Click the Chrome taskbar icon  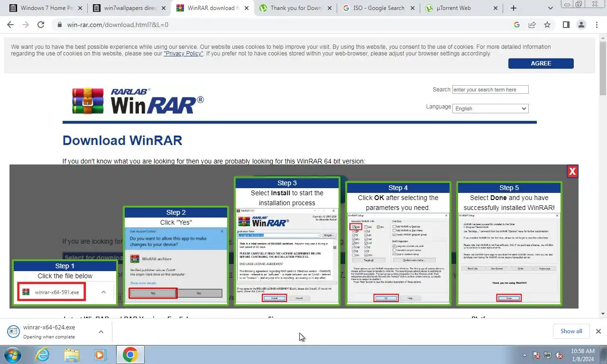coord(130,355)
